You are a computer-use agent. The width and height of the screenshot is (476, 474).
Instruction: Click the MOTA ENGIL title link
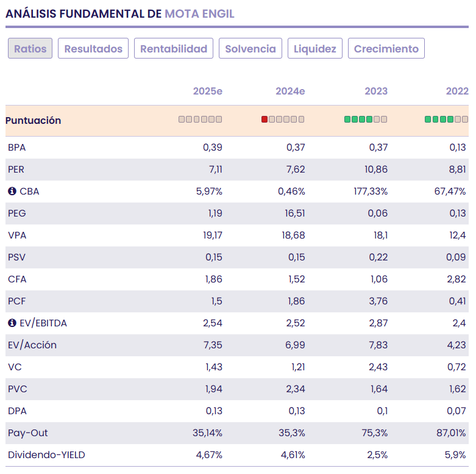(199, 14)
